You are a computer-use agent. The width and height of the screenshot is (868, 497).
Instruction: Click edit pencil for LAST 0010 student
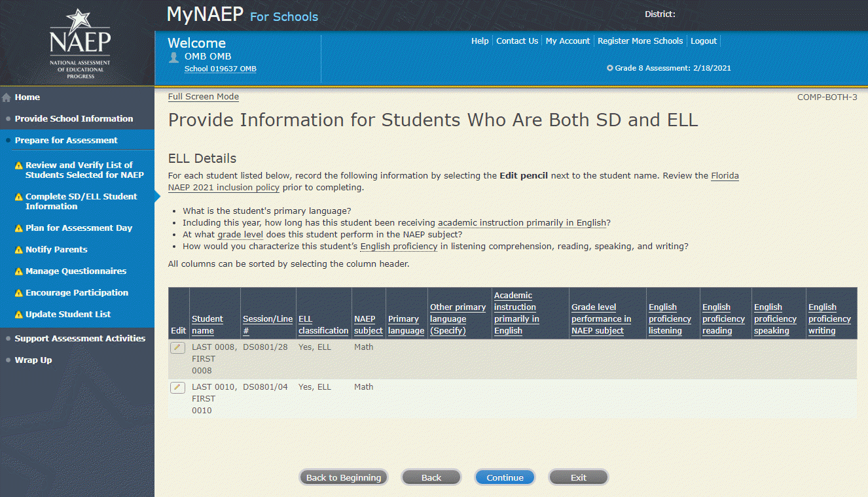tap(177, 388)
